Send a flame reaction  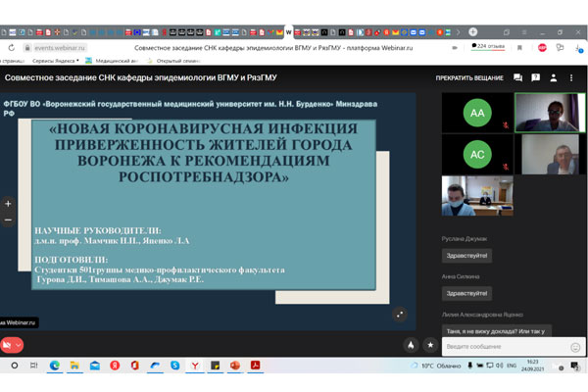coord(411,345)
